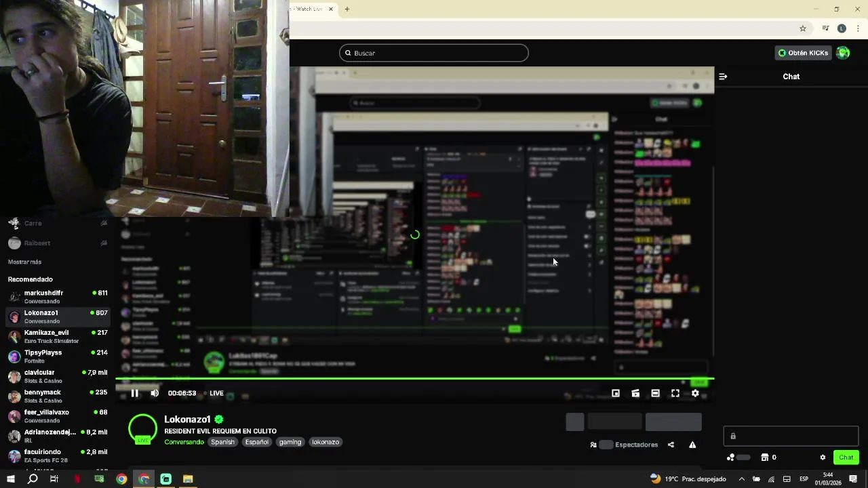Open Lokonazo1 live avatar
Image resolution: width=868 pixels, height=488 pixels.
coord(142,428)
